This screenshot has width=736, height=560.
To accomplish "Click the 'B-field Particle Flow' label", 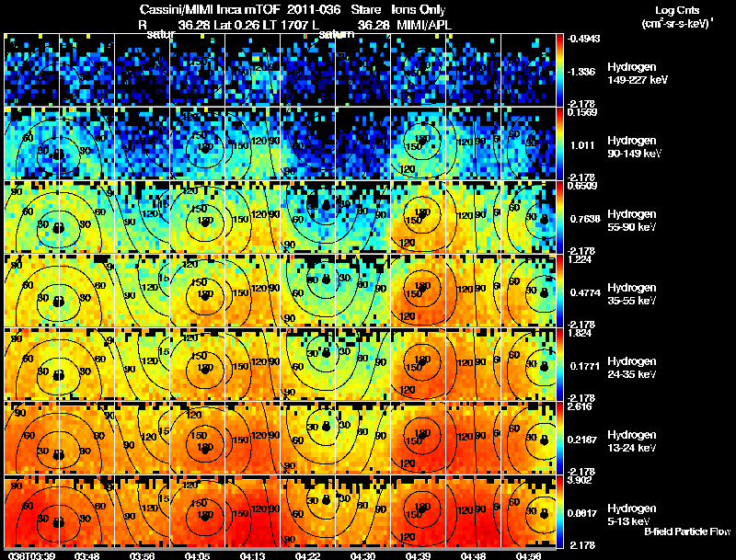I will [687, 531].
